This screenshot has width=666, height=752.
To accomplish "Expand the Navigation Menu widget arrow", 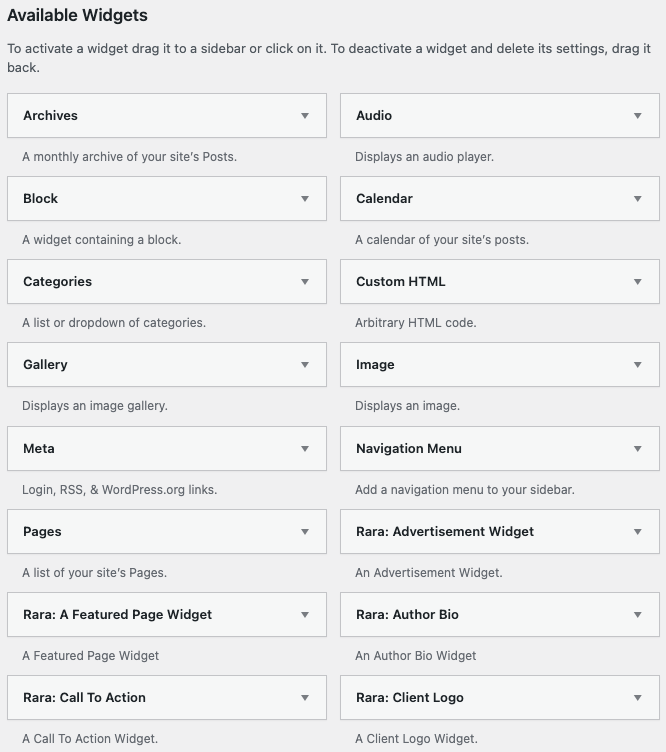I will [638, 449].
